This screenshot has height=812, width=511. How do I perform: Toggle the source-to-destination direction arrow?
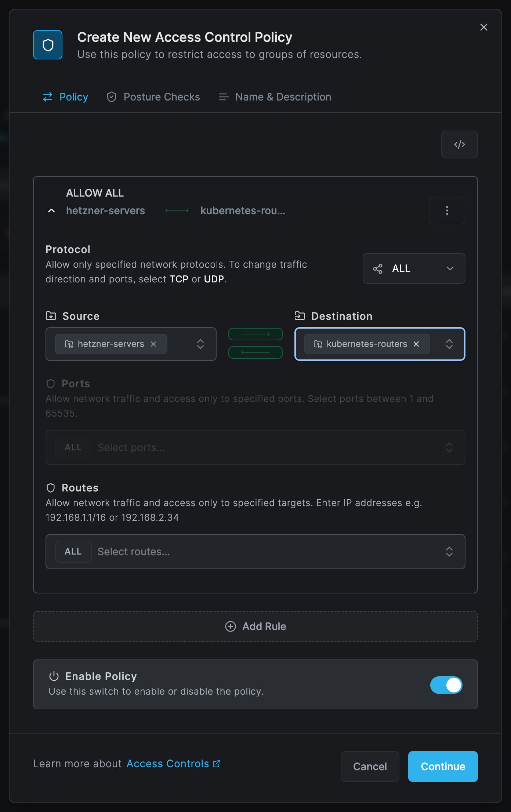255,334
